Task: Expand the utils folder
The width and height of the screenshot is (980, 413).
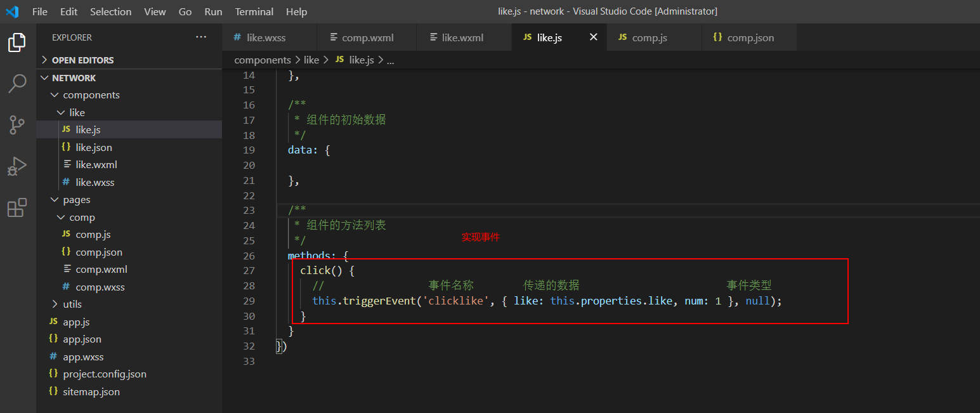Action: pyautogui.click(x=129, y=304)
